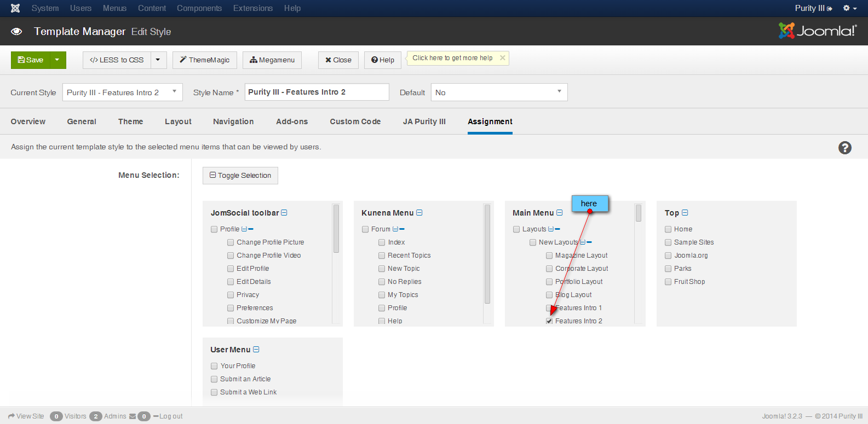Open the Help menu in the top bar
This screenshot has height=424, width=868.
(x=292, y=8)
